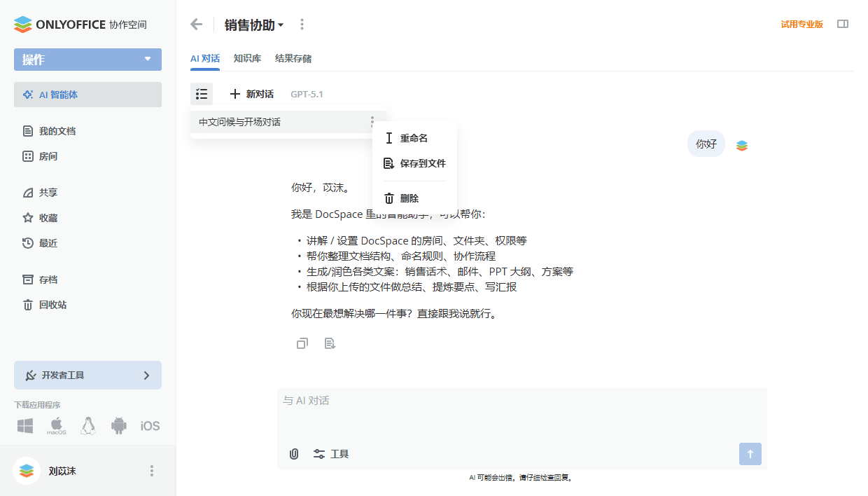Image resolution: width=868 pixels, height=496 pixels.
Task: Switch to the 知识库 tab
Action: point(247,58)
